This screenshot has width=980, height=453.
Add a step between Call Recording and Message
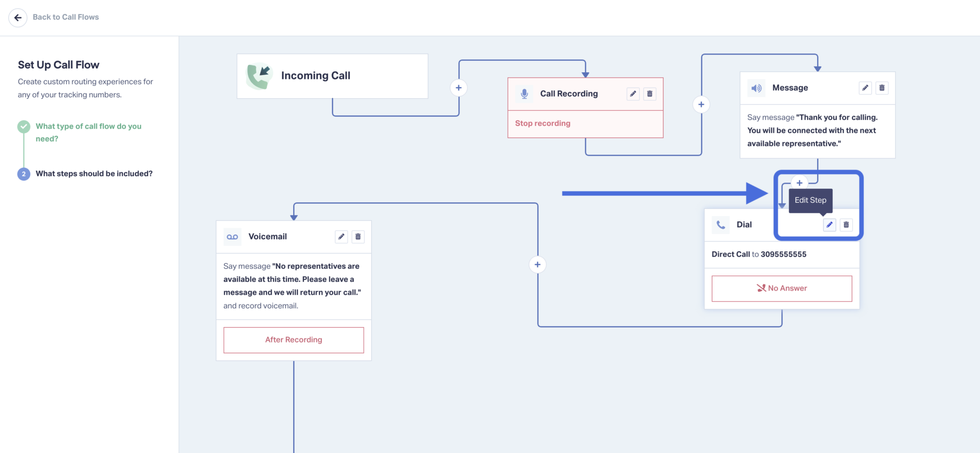[701, 104]
